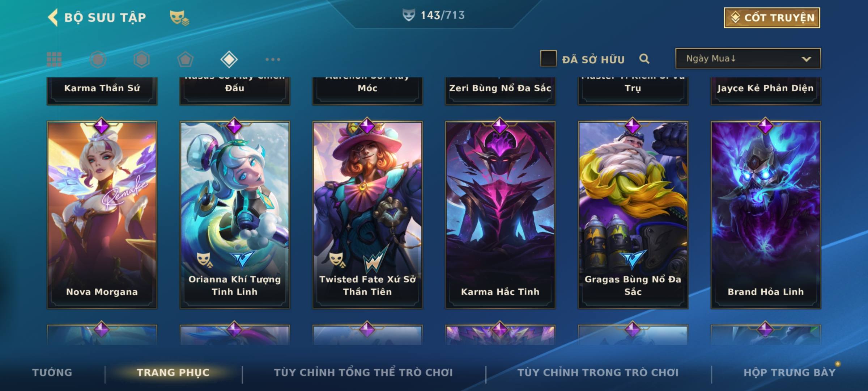This screenshot has width=868, height=391.
Task: Open Tùy Chỉnh Tổng Thể Trò Chơi tab
Action: pos(363,372)
